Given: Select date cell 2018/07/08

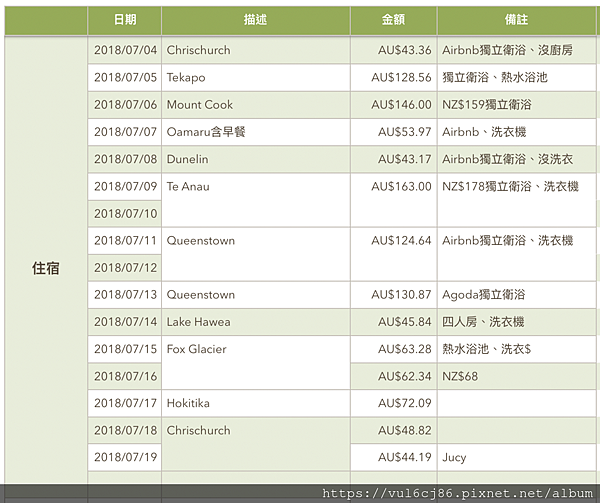Looking at the screenshot, I should 124,159.
